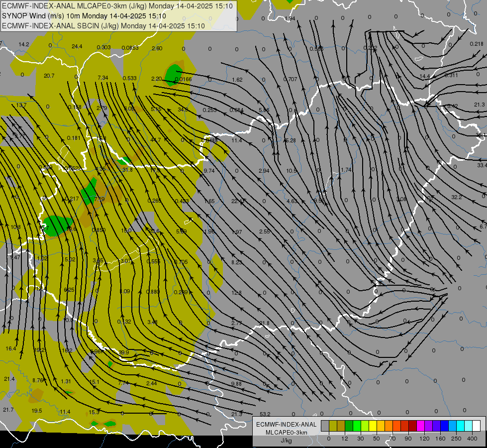The height and width of the screenshot is (448, 487).
Task: Click the magenta legend swatch
Action: pos(420,426)
